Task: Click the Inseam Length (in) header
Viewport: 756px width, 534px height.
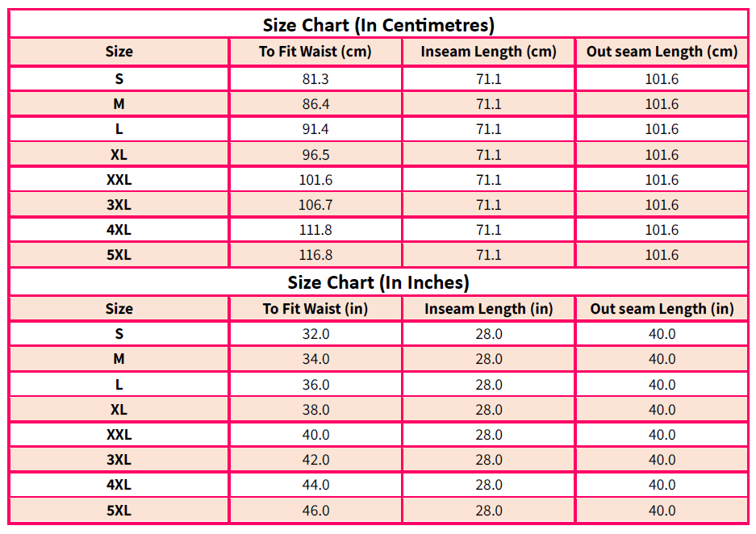Action: click(488, 309)
